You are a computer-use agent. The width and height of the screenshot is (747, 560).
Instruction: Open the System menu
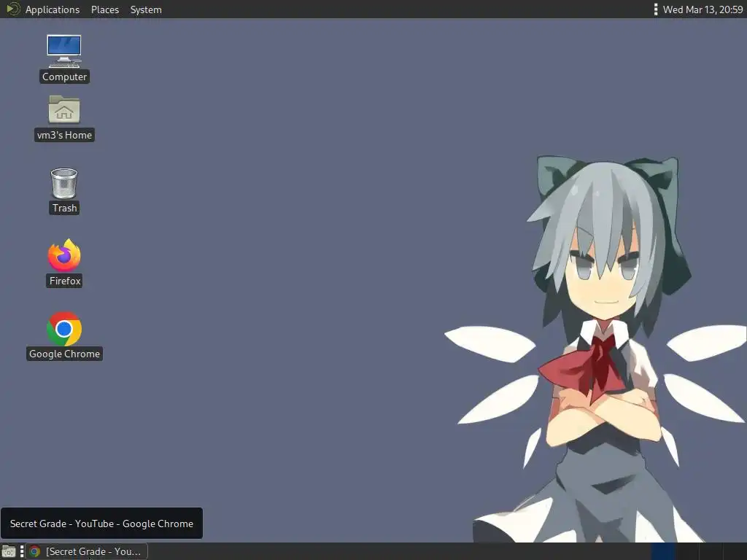pyautogui.click(x=146, y=9)
